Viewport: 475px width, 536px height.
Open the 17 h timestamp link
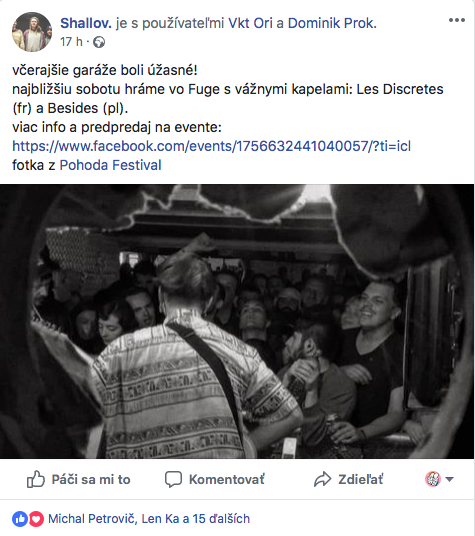click(x=71, y=42)
